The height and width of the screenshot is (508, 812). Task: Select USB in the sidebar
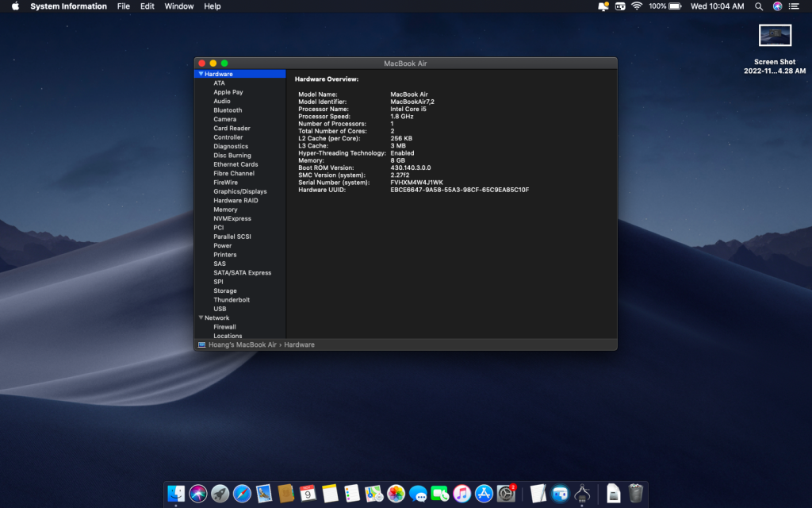(220, 309)
